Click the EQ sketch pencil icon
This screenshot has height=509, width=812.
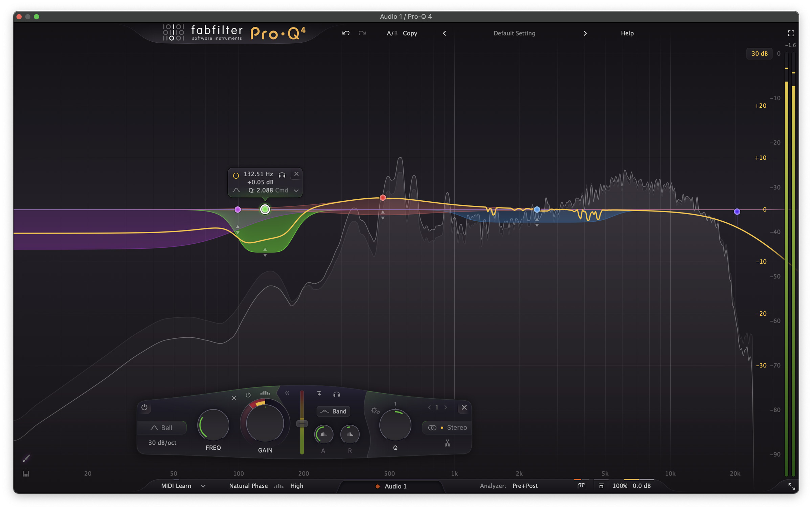pos(26,458)
